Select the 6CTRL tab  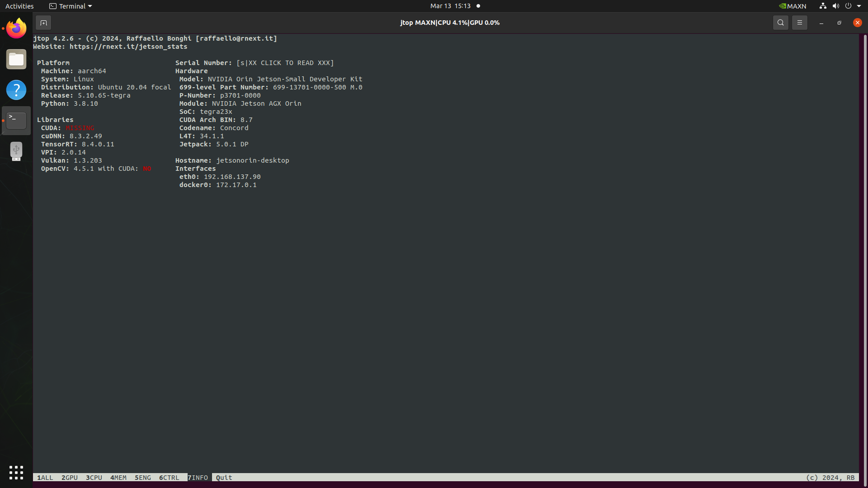169,478
